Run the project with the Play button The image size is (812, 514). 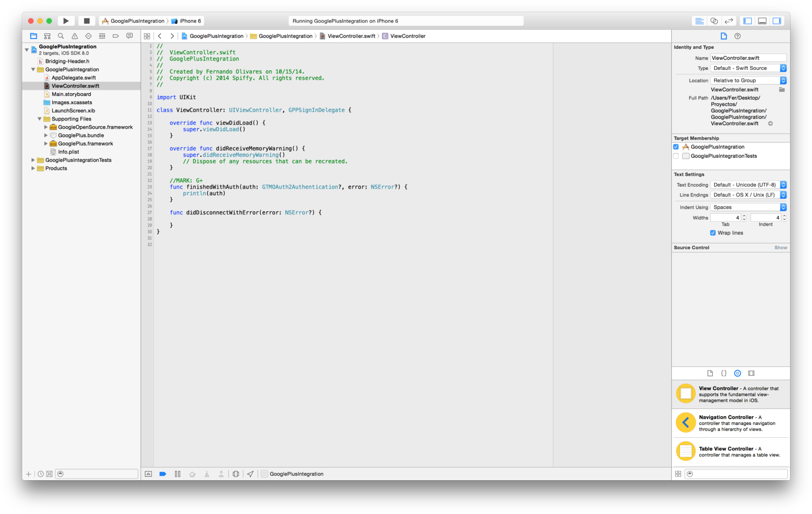click(66, 21)
